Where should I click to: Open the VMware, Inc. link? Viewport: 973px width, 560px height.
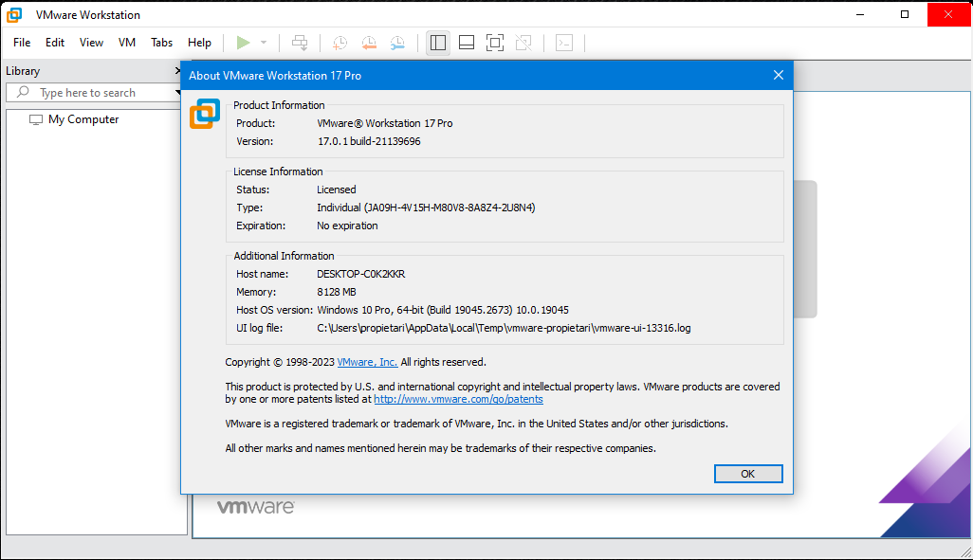point(367,362)
